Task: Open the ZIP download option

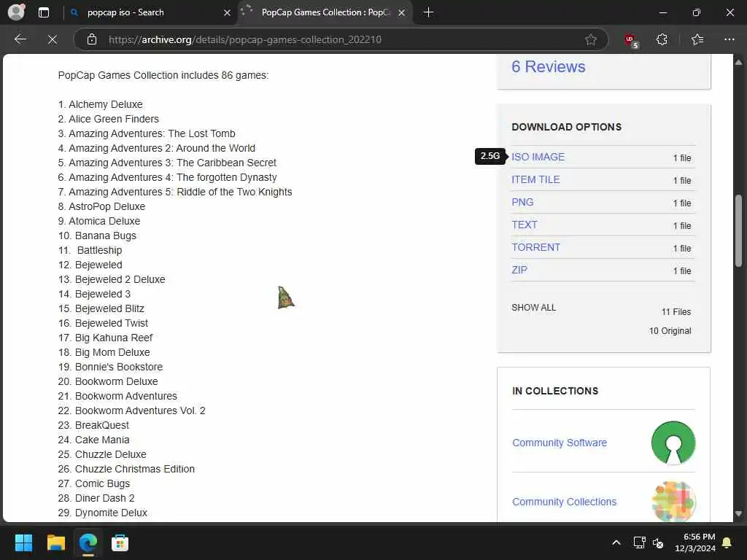Action: pyautogui.click(x=519, y=270)
